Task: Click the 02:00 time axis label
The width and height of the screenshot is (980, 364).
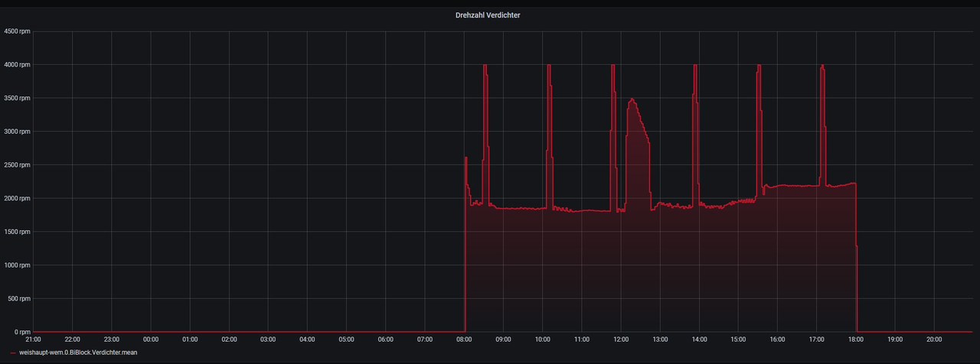Action: click(229, 339)
